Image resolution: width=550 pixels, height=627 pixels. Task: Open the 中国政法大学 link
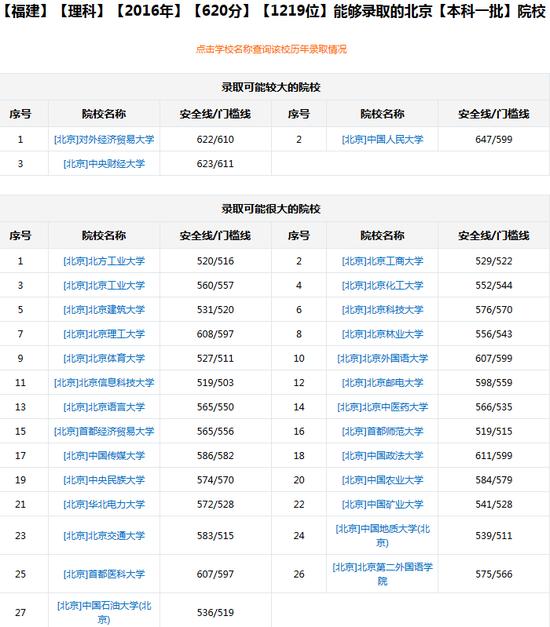(x=382, y=456)
